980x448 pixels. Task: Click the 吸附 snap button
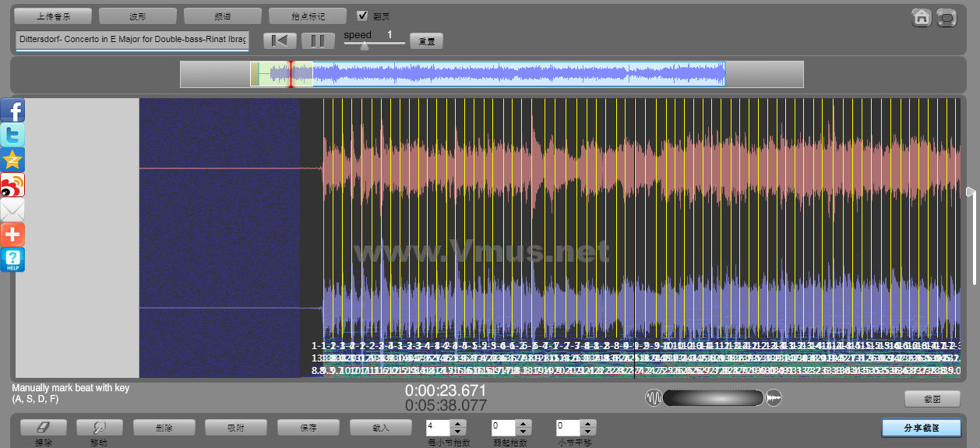pyautogui.click(x=235, y=427)
